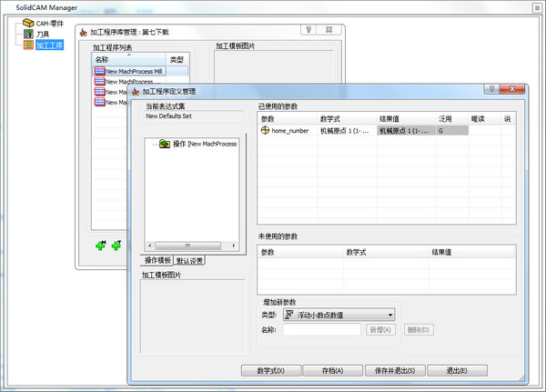Click 结果值 header in unused parameters table

(x=471, y=252)
